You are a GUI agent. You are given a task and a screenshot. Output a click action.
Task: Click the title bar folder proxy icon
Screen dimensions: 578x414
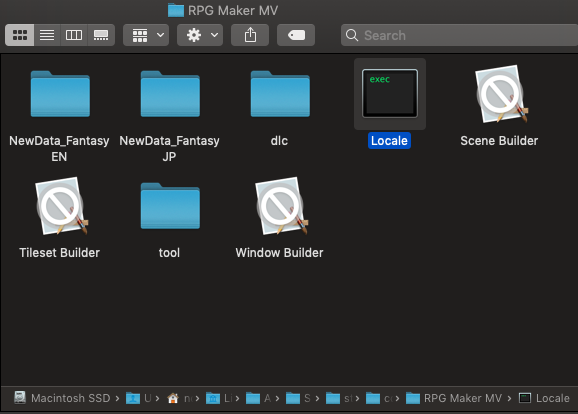click(x=176, y=10)
